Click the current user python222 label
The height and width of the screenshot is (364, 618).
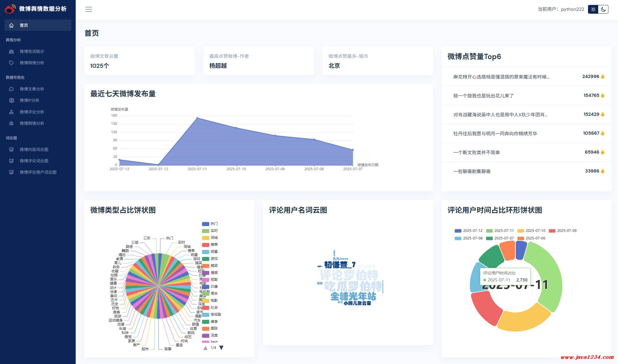pos(572,9)
